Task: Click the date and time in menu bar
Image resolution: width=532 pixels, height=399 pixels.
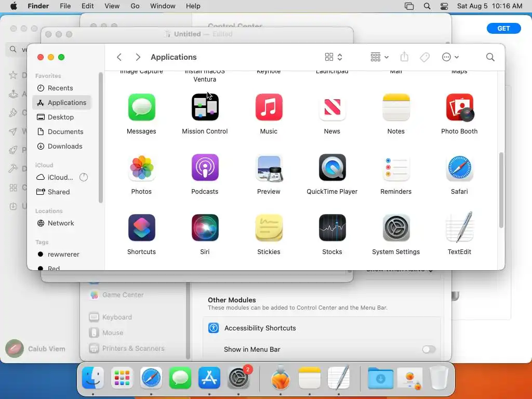Action: click(x=489, y=6)
